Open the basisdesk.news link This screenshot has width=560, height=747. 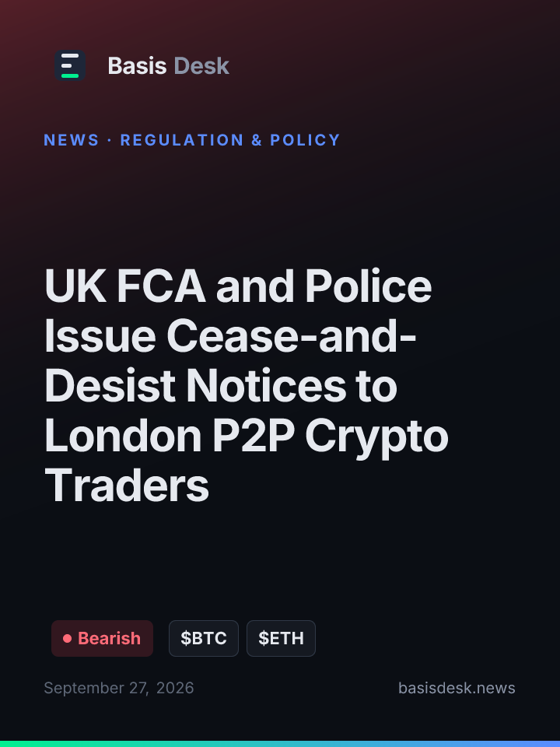(x=457, y=688)
